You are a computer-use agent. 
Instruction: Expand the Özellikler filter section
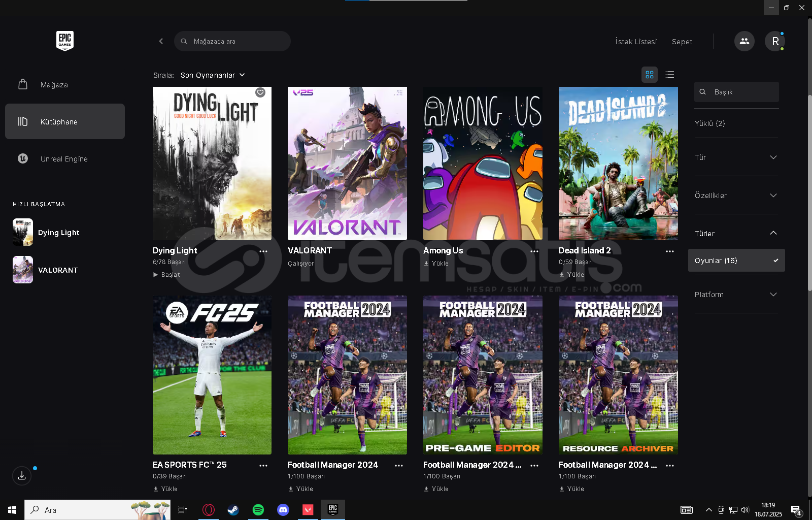click(x=736, y=196)
